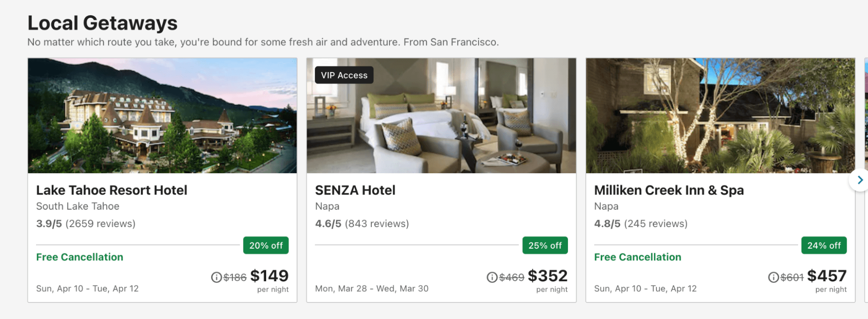This screenshot has width=868, height=319.
Task: Open Lake Tahoe Resort Hotel photo
Action: pos(162,116)
